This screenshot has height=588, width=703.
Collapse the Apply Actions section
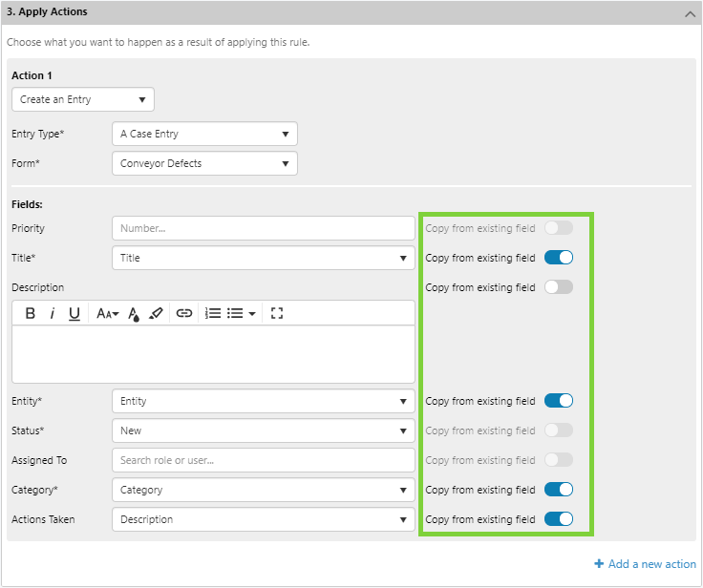pos(690,13)
